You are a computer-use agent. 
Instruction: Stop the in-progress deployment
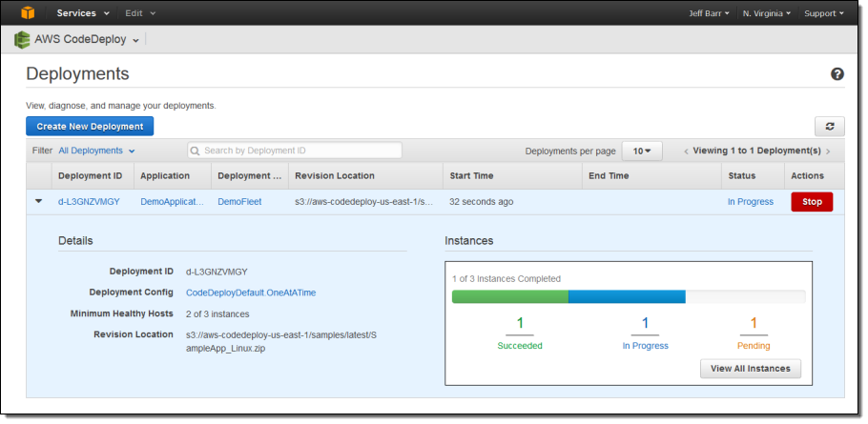coord(812,202)
